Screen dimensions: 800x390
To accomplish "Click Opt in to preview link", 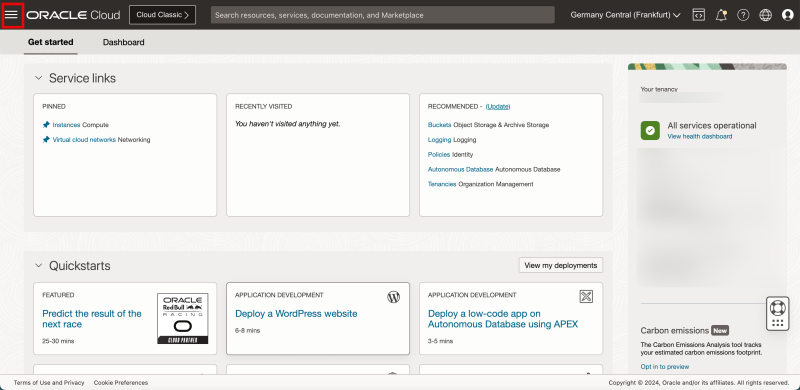I will pyautogui.click(x=665, y=367).
